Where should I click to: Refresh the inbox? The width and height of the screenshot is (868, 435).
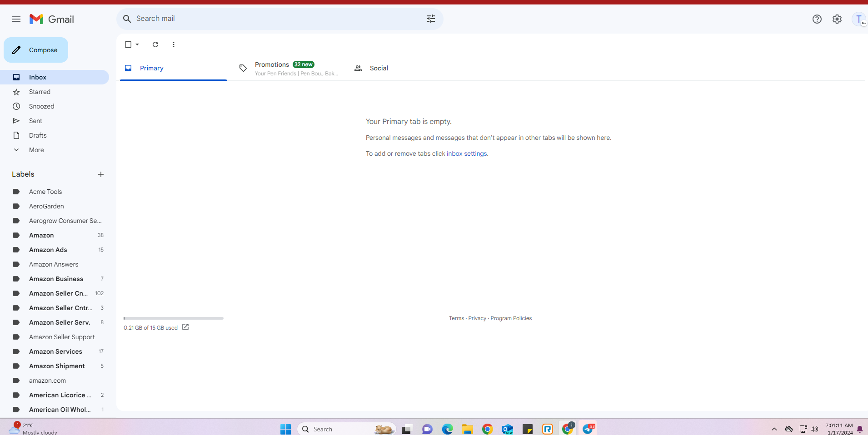pos(155,44)
